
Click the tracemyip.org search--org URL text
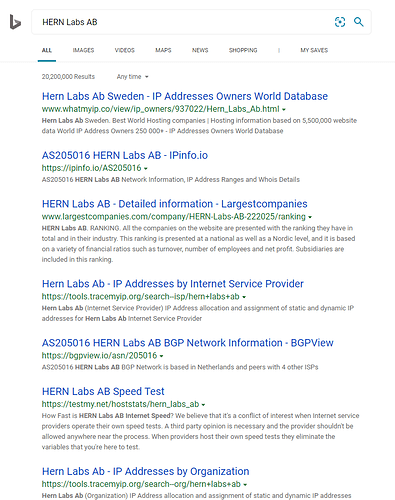[141, 484]
